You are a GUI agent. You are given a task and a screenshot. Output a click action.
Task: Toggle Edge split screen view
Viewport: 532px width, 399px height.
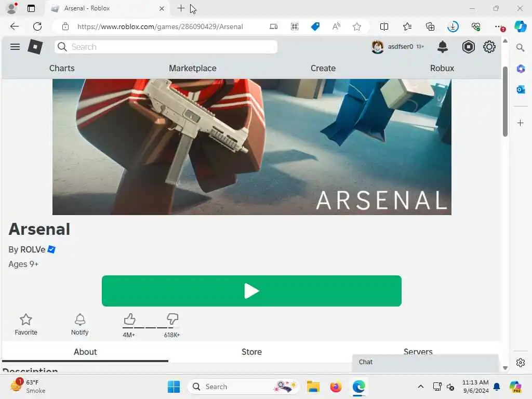384,26
